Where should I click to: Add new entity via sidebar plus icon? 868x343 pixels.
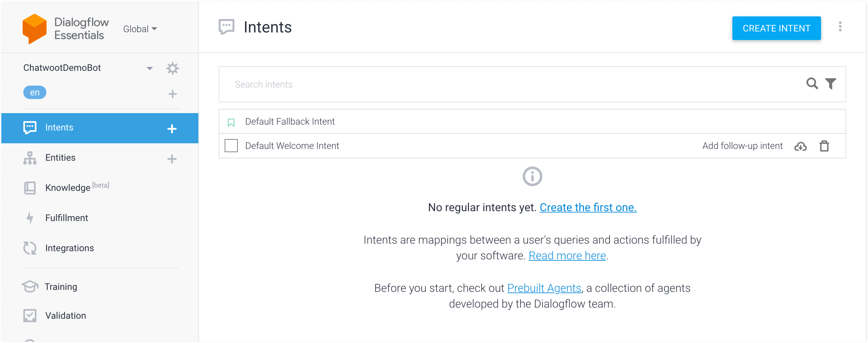click(172, 159)
